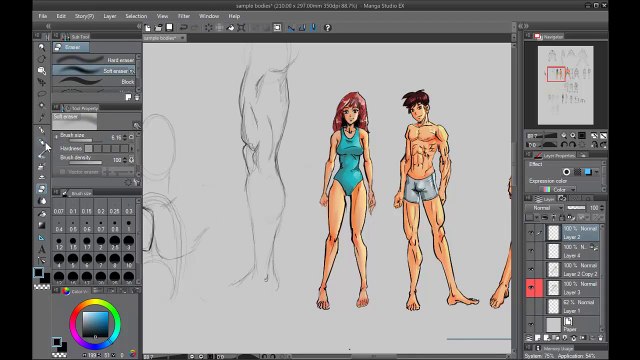Open Brush size dynamics settings button
Image resolution: width=640 pixels, height=360 pixels.
(131, 137)
